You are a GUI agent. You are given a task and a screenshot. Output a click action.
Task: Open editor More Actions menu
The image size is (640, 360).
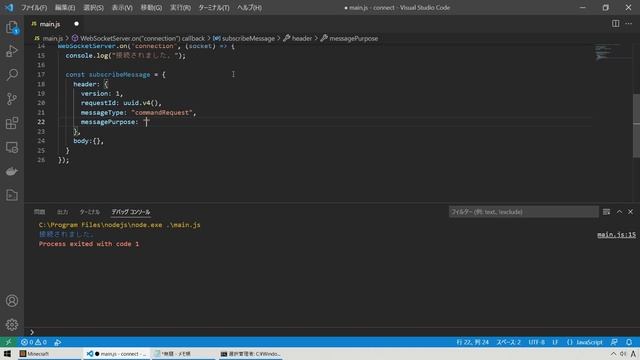point(629,24)
